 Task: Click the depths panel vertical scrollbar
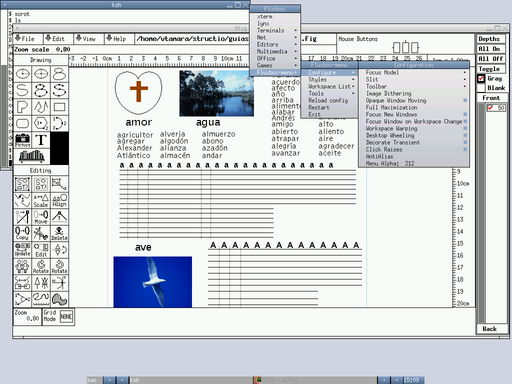(481, 212)
